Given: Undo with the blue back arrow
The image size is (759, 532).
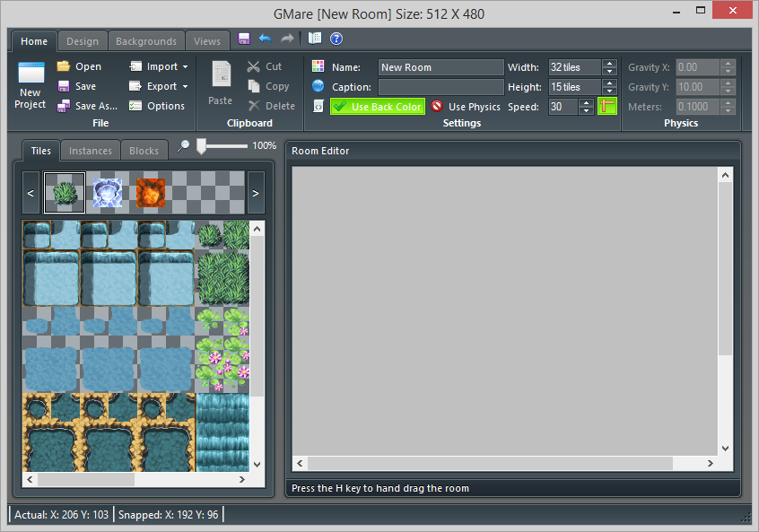Looking at the screenshot, I should pos(266,39).
